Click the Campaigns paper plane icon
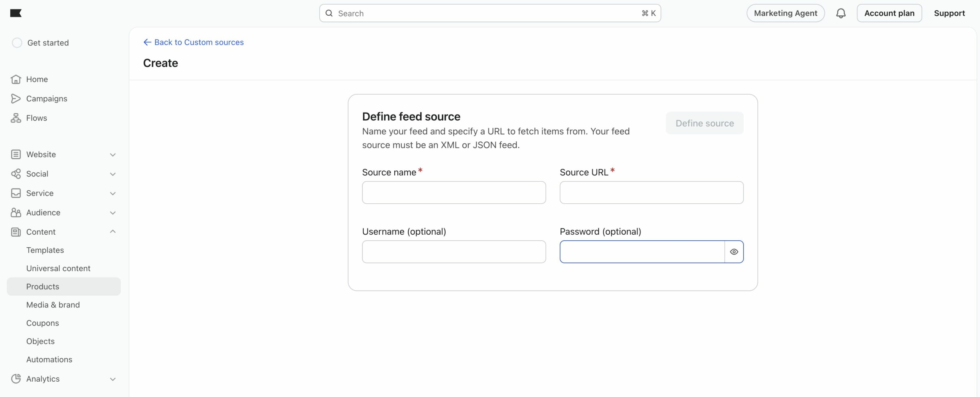This screenshot has width=980, height=397. 16,99
